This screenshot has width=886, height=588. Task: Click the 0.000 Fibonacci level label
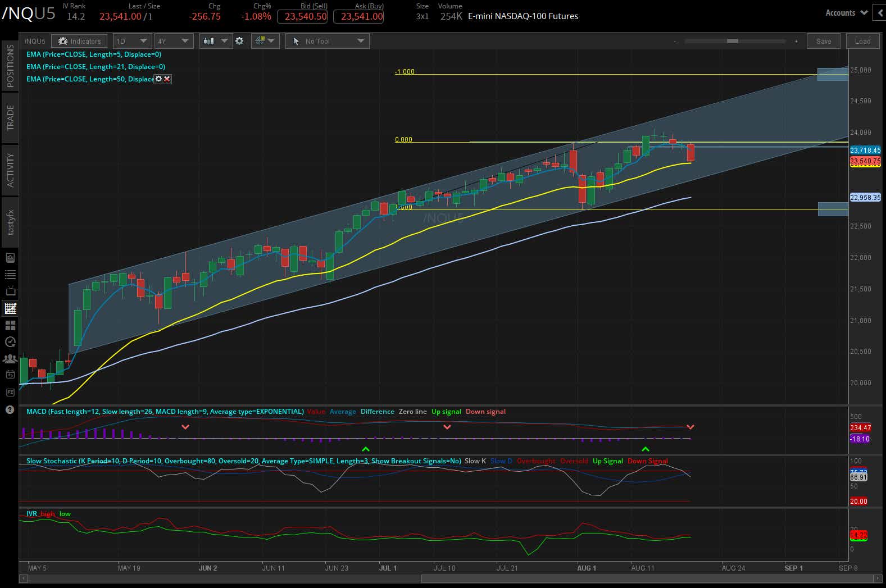click(x=403, y=140)
